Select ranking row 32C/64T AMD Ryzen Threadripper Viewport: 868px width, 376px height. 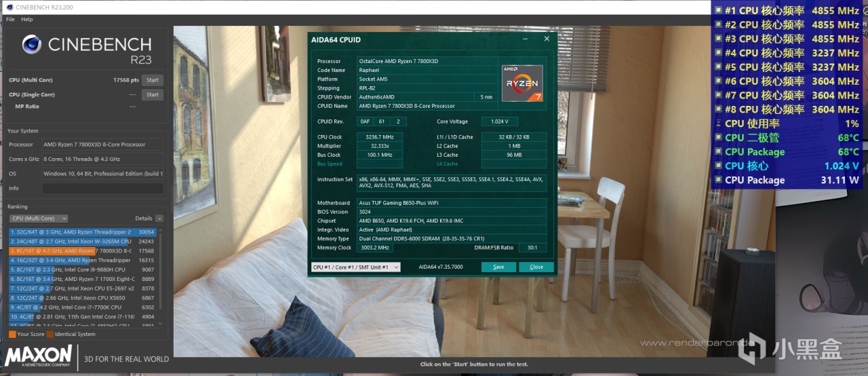(x=83, y=232)
